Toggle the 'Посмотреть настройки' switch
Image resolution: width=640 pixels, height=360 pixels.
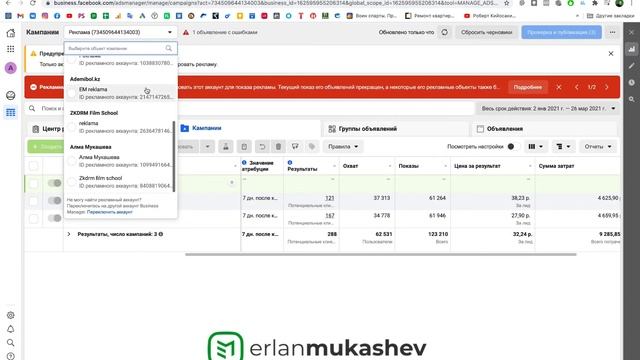coord(513,147)
